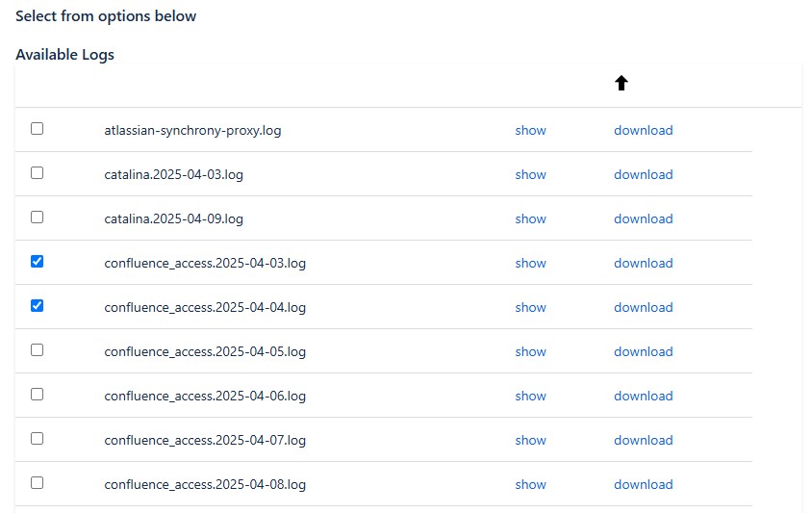The width and height of the screenshot is (812, 513).
Task: Check the confluence_access.2025-04-06.log checkbox
Action: pyautogui.click(x=38, y=395)
